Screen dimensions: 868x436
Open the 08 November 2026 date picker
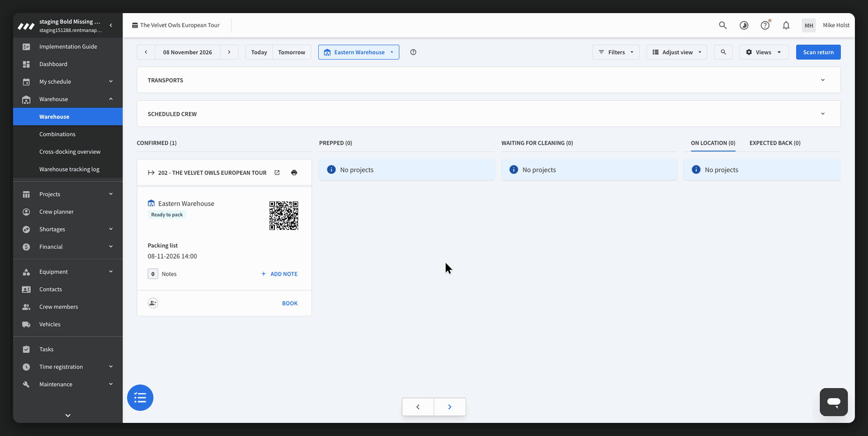click(188, 52)
